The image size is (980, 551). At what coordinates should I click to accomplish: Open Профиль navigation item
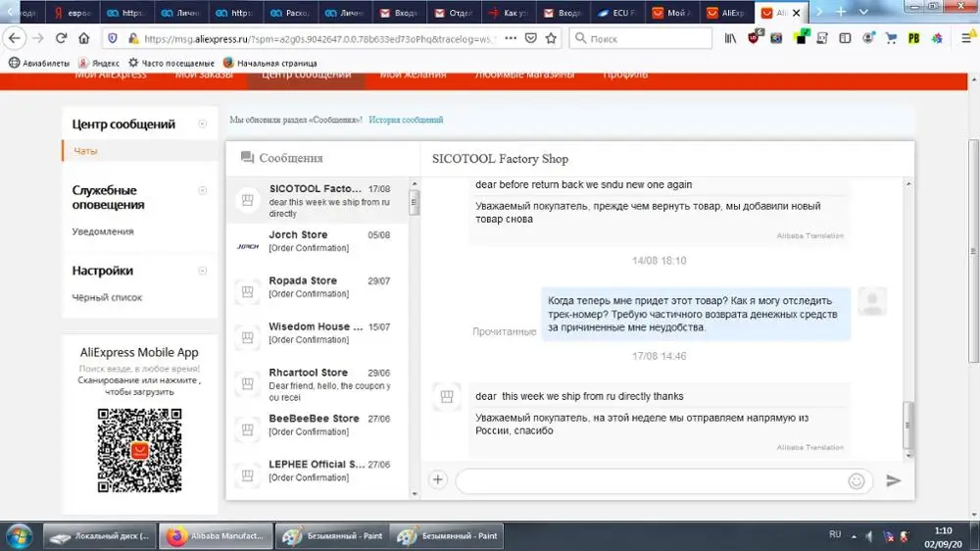(x=625, y=75)
